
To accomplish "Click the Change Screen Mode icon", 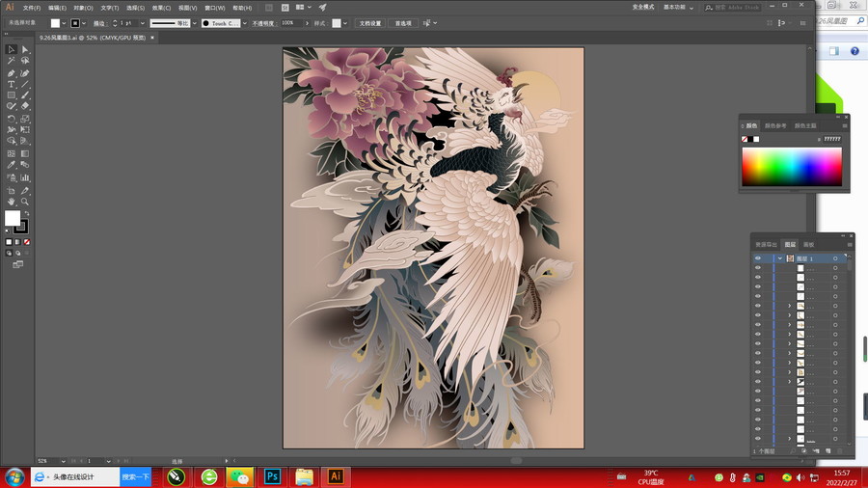I will (17, 264).
